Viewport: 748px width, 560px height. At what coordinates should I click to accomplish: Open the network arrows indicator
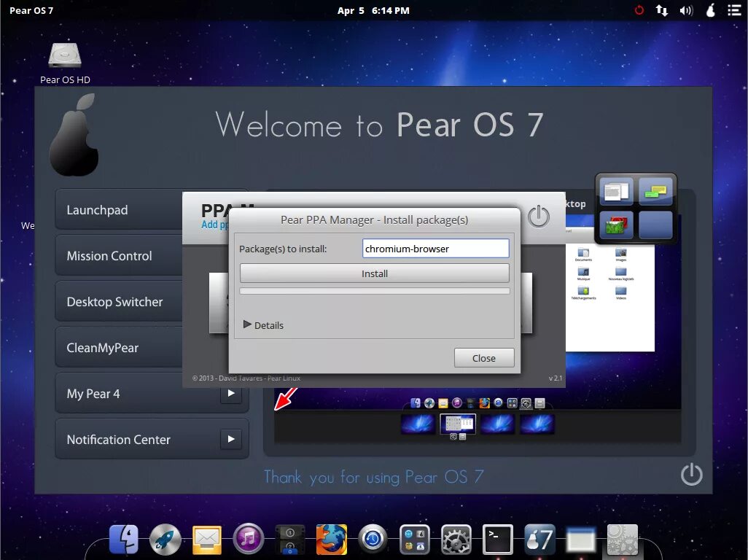[x=662, y=10]
